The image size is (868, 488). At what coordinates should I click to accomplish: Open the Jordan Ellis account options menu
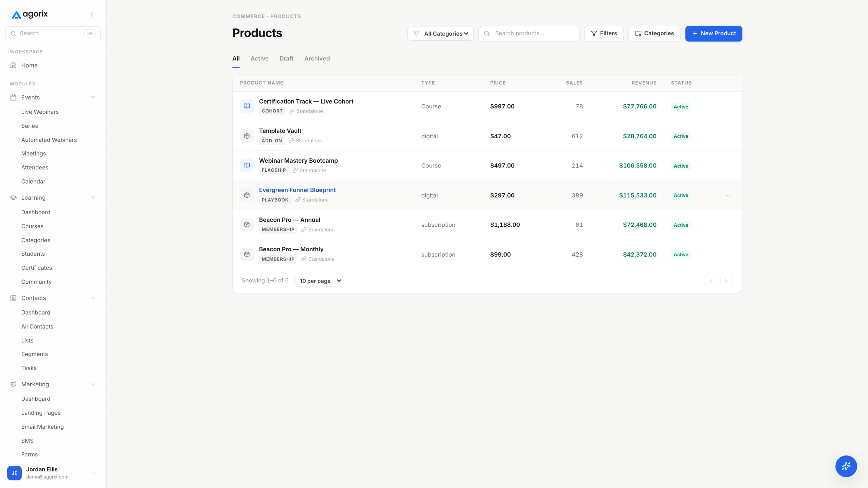pos(94,473)
